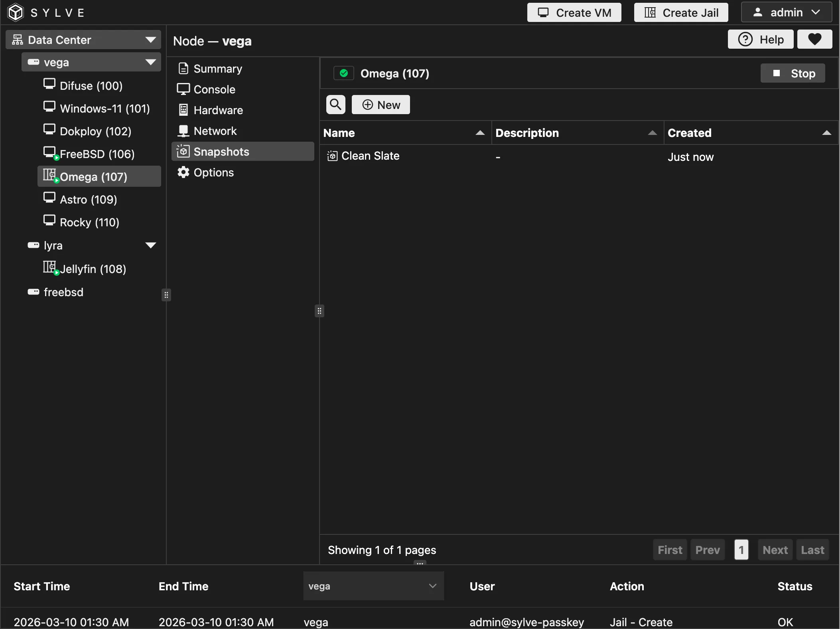This screenshot has height=629, width=840.
Task: Click the heart sponsor icon
Action: [x=814, y=40]
